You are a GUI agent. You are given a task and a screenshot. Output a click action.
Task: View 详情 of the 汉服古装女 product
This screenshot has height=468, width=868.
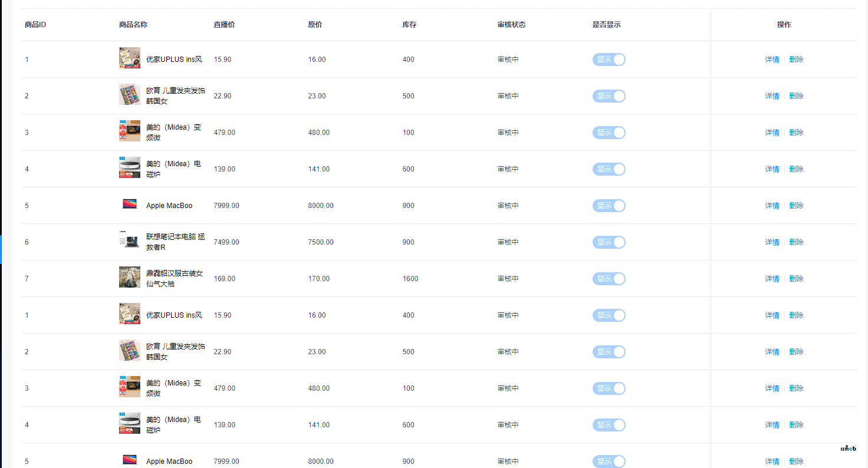click(x=772, y=279)
